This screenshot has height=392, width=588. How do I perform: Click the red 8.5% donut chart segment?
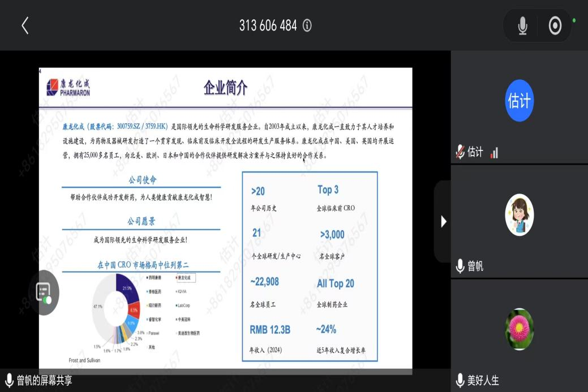click(134, 309)
